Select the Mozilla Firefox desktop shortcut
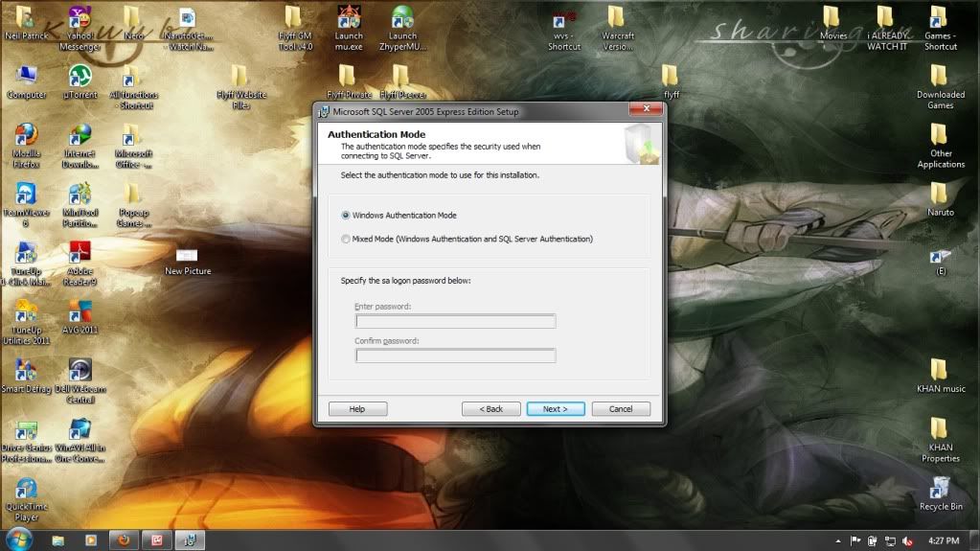Image resolution: width=980 pixels, height=551 pixels. tap(26, 135)
